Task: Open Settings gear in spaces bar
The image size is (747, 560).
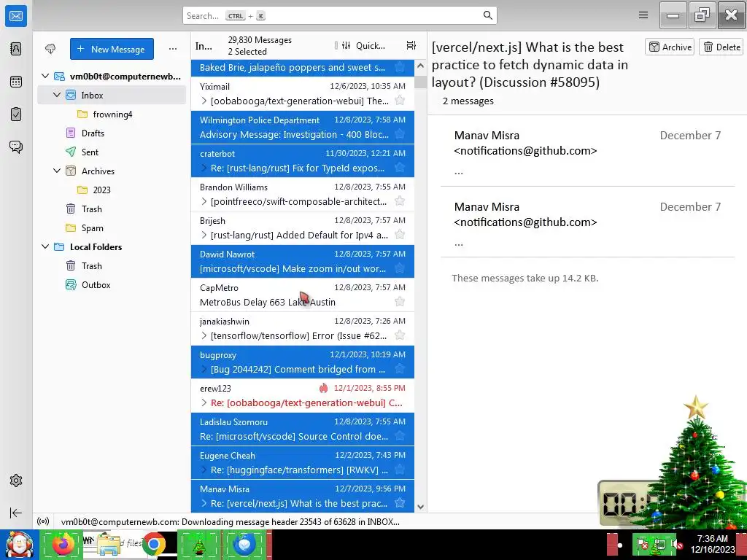Action: (x=16, y=481)
